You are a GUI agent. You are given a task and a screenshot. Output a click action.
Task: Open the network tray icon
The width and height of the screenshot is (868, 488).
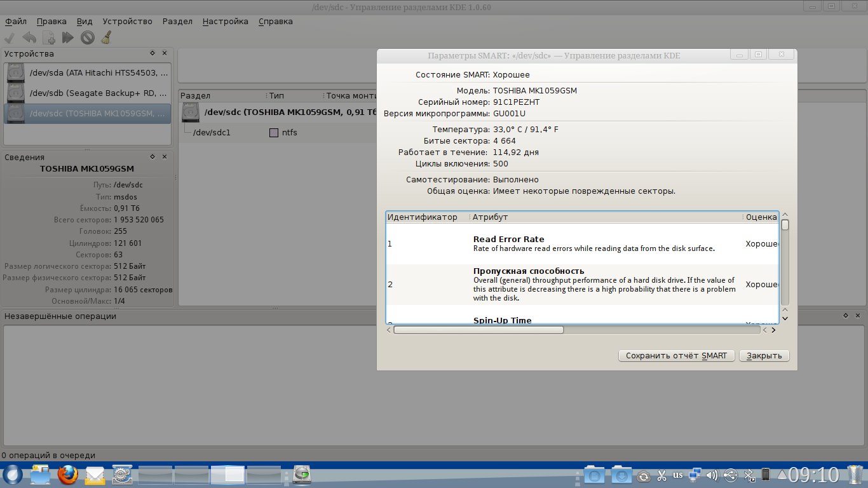tap(695, 475)
